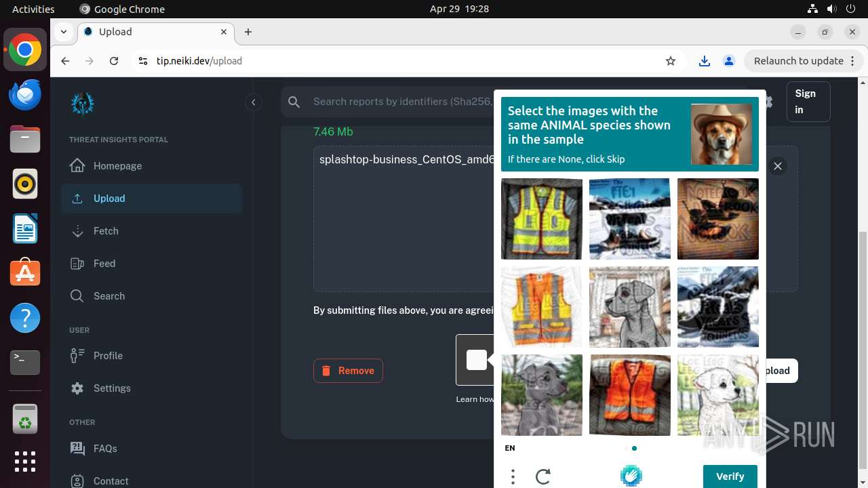This screenshot has width=868, height=488.
Task: Close the Upload tab
Action: [224, 32]
